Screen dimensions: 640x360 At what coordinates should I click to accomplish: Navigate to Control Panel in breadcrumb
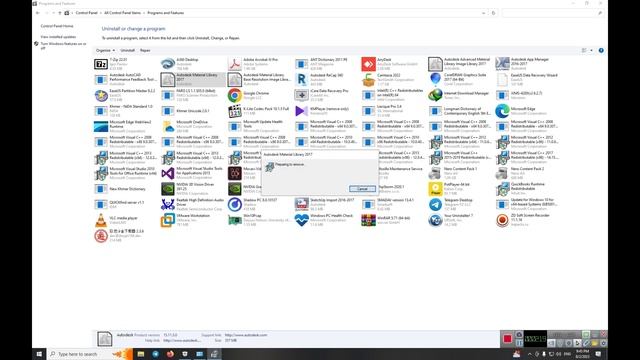click(x=87, y=13)
